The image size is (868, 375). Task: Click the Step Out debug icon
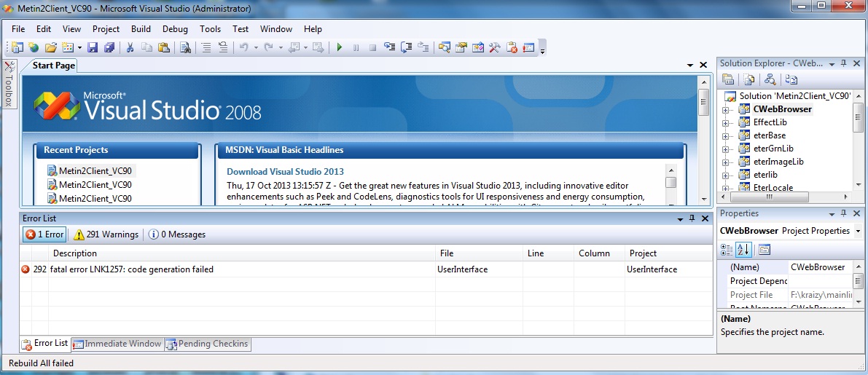click(423, 47)
